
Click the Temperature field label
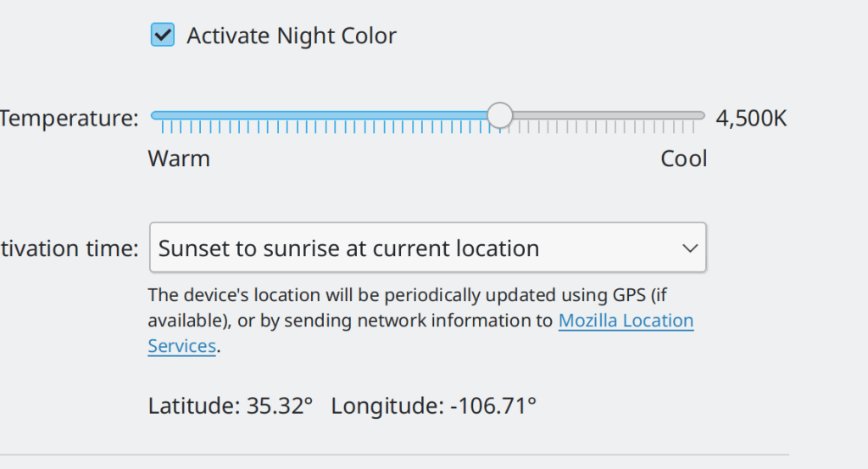[x=69, y=118]
